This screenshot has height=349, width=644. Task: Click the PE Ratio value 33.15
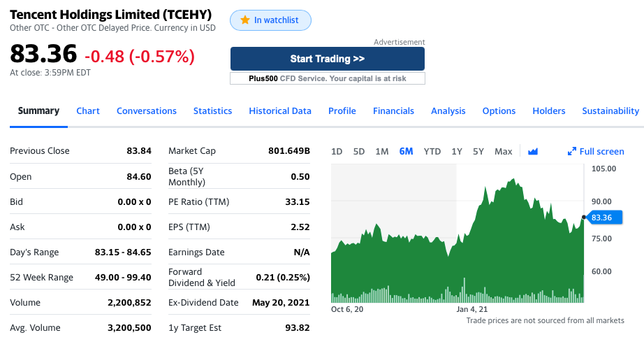point(298,202)
